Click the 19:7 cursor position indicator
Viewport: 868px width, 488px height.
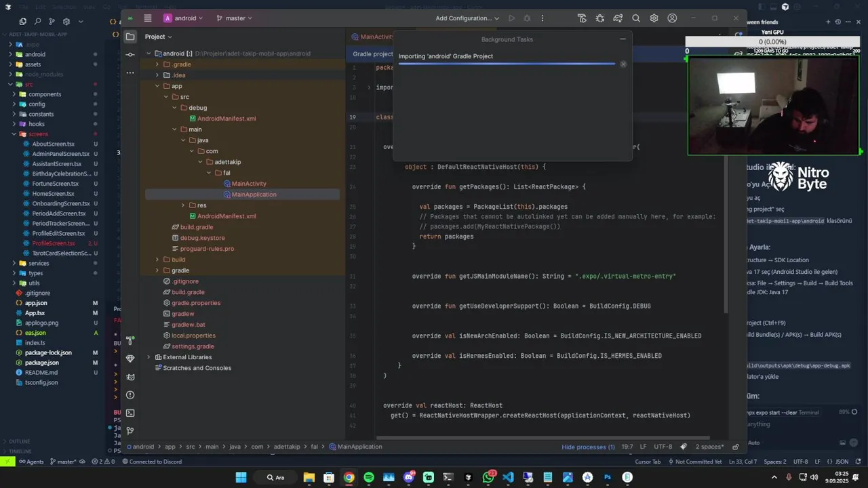[x=627, y=447]
